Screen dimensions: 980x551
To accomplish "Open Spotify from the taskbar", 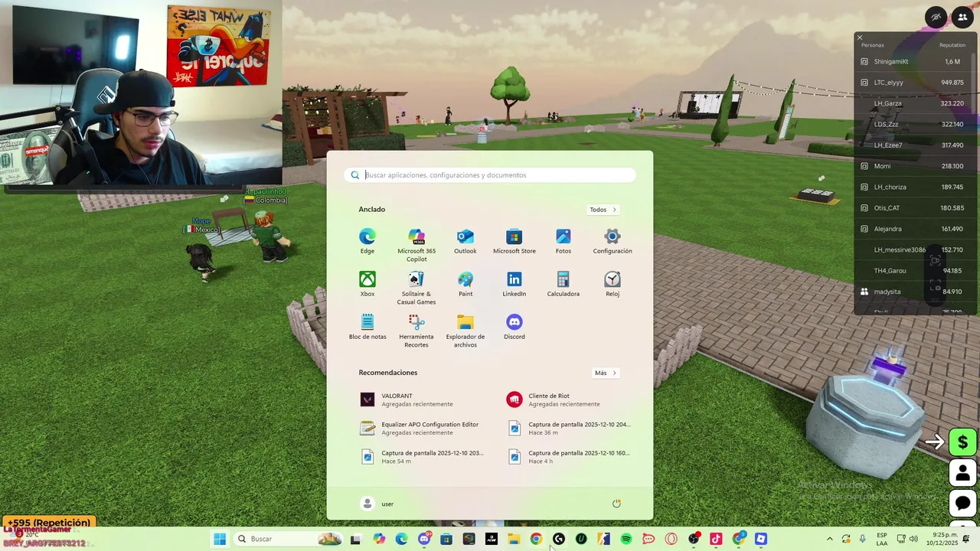I will [626, 539].
